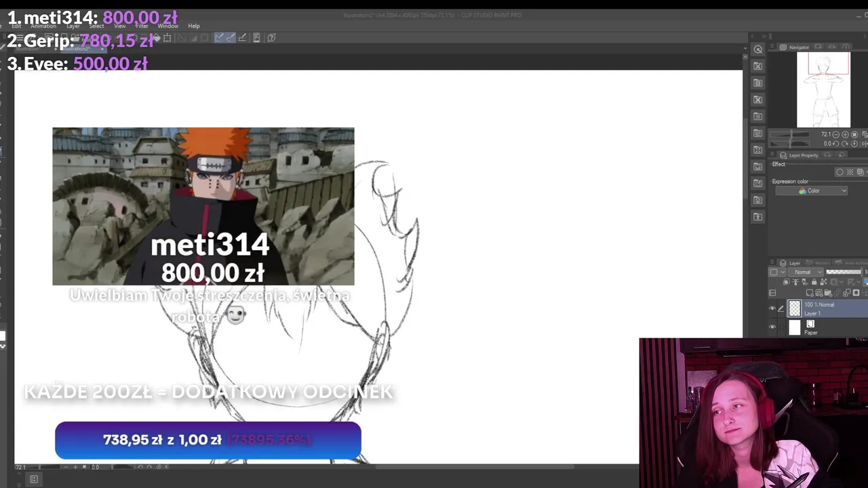Toggle Snap to Grid in command bar
The height and width of the screenshot is (488, 868).
tap(242, 37)
